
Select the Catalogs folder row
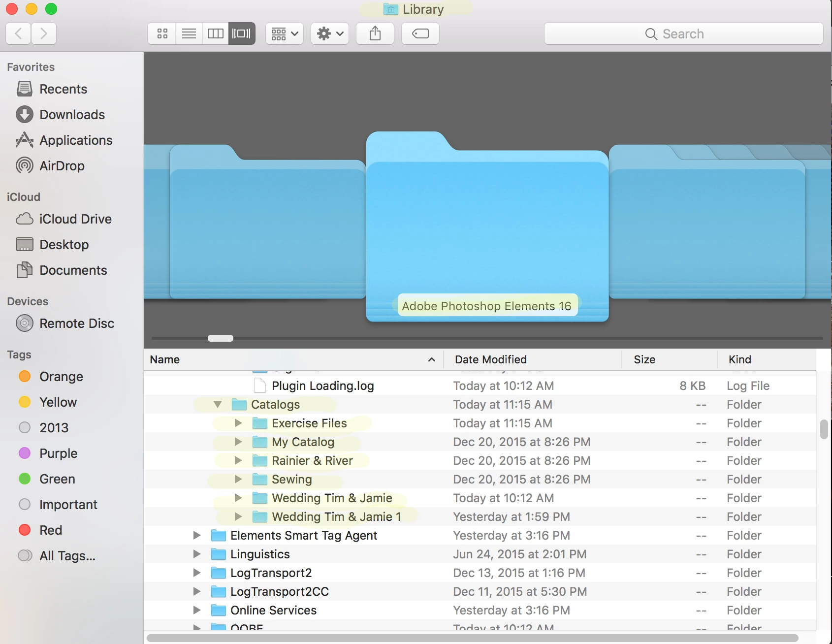(480, 404)
